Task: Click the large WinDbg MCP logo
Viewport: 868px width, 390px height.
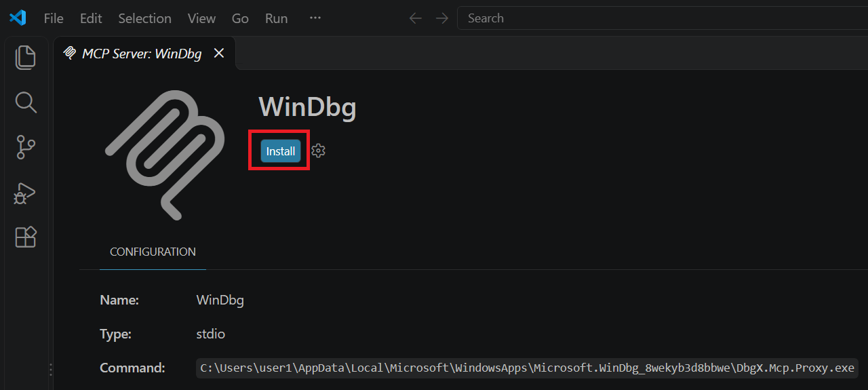Action: click(x=165, y=155)
